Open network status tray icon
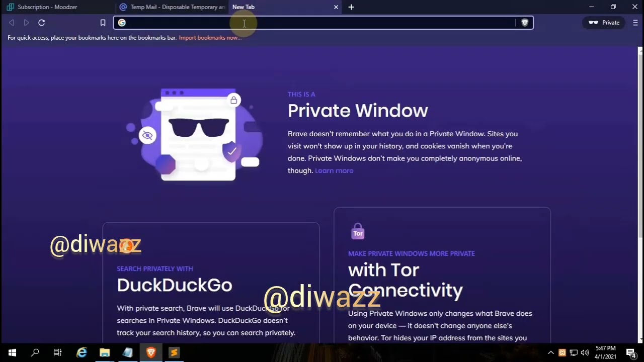 point(574,352)
